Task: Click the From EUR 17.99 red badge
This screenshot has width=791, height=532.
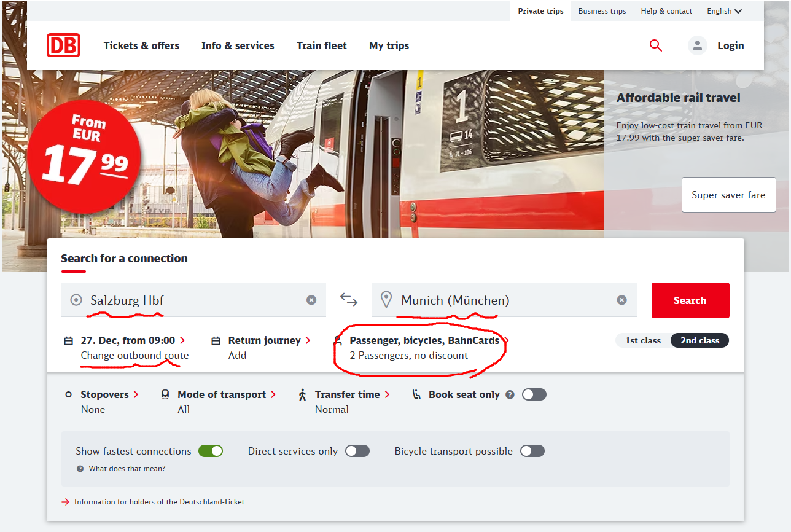Action: click(x=85, y=157)
